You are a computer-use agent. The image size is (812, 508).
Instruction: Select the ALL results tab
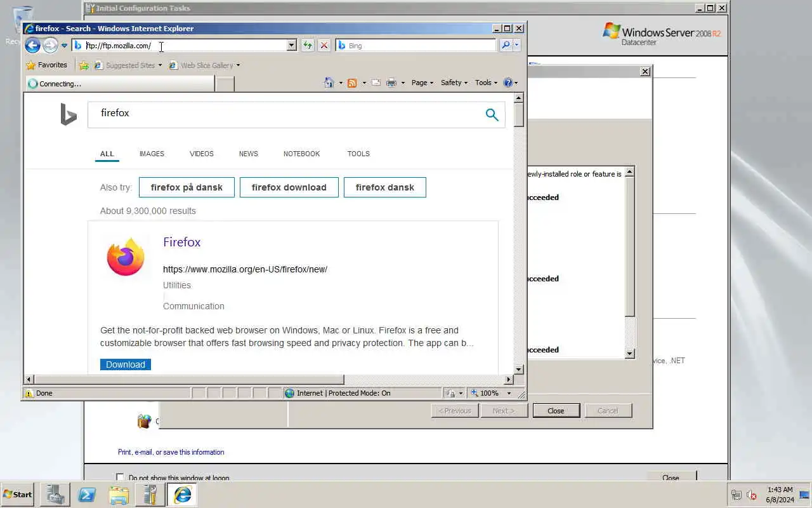pos(107,154)
